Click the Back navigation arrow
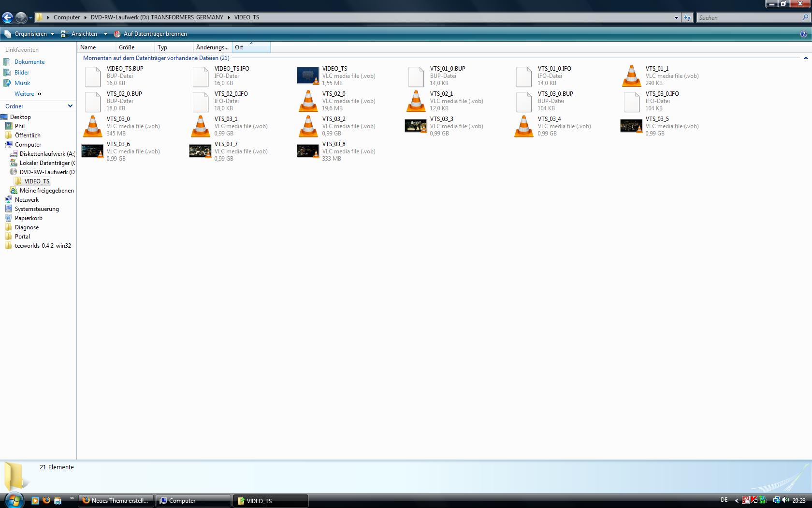Screen dimensions: 812x508 point(7,18)
